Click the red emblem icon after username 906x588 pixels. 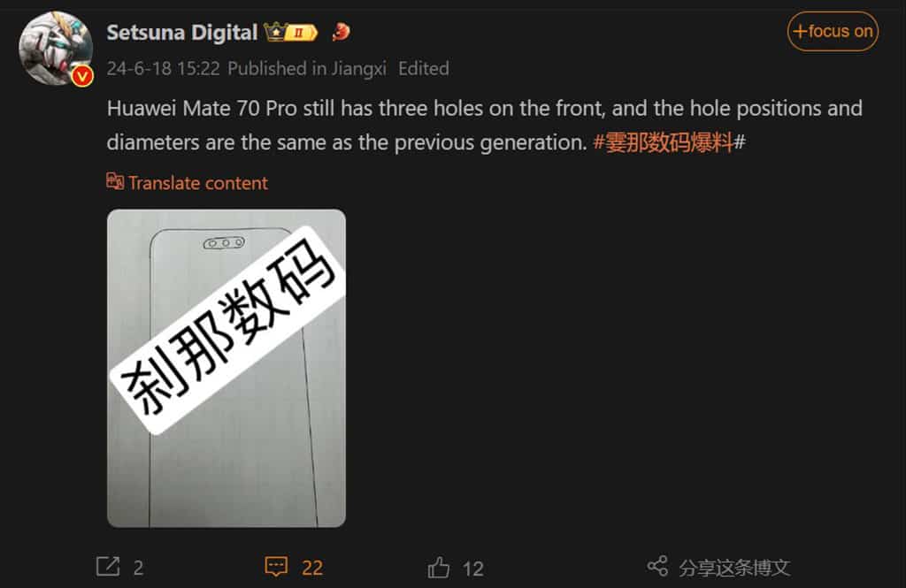pos(341,32)
